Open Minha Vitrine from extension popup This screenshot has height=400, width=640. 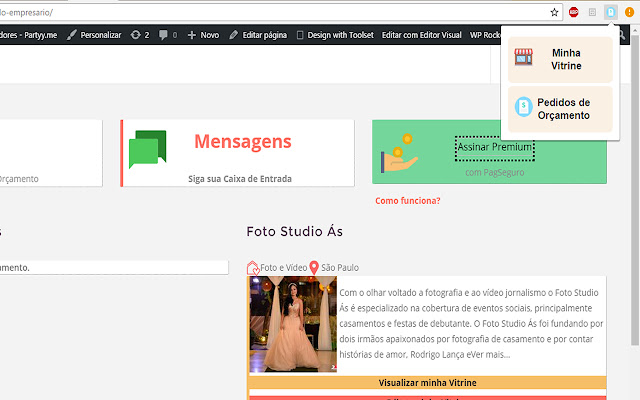[x=560, y=60]
